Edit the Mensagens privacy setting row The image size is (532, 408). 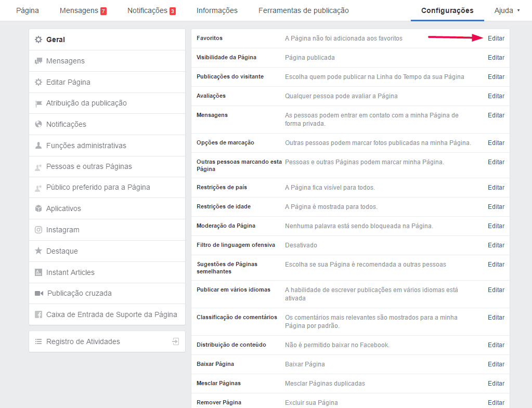tap(496, 115)
